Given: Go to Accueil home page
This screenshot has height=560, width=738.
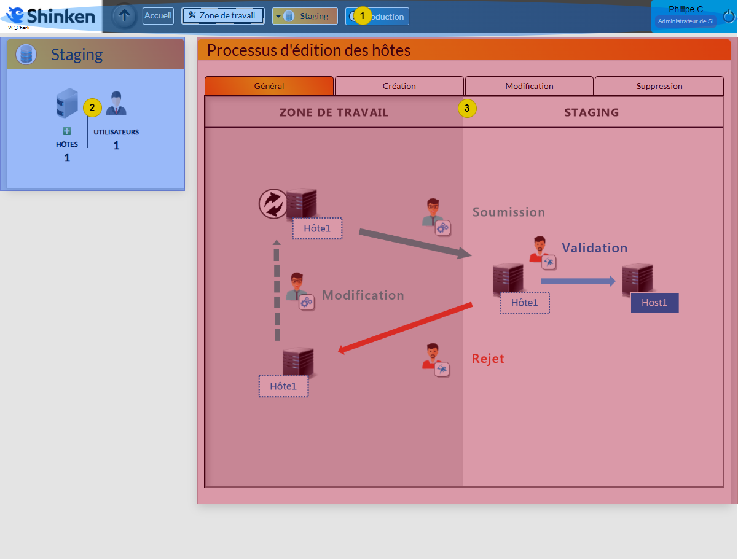Looking at the screenshot, I should point(158,15).
